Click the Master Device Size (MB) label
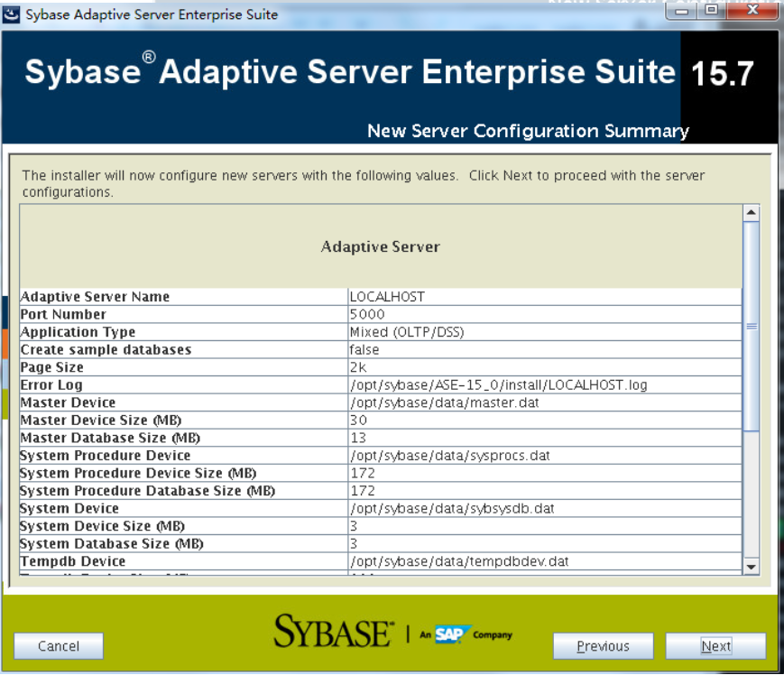Screen dimensions: 784x675 [101, 420]
